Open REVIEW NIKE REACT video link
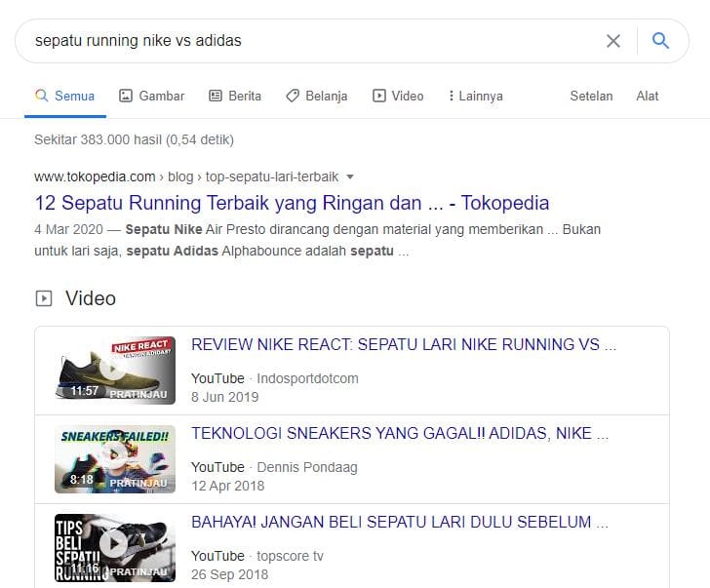This screenshot has height=588, width=710. tap(404, 344)
